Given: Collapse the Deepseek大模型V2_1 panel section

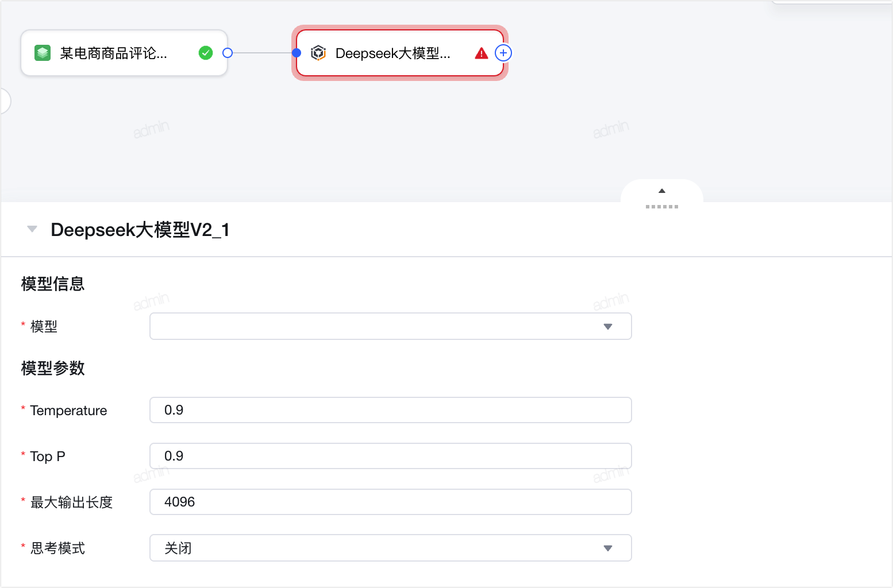Looking at the screenshot, I should click(x=32, y=230).
